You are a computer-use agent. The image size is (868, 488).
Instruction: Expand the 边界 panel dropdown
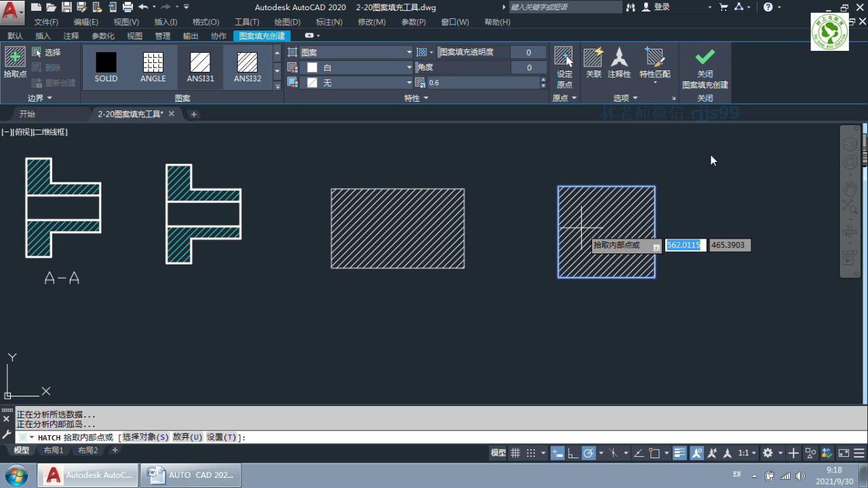click(x=40, y=98)
